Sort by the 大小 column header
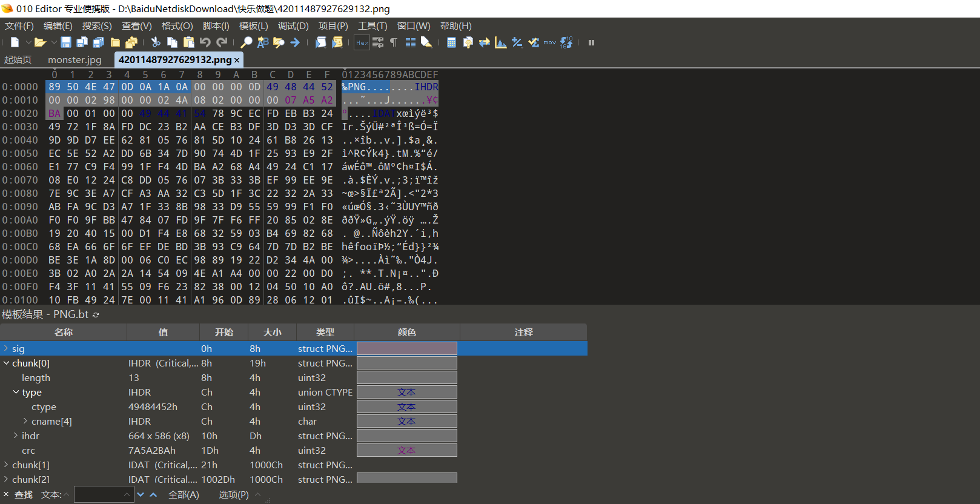Viewport: 980px width, 504px height. coord(273,332)
